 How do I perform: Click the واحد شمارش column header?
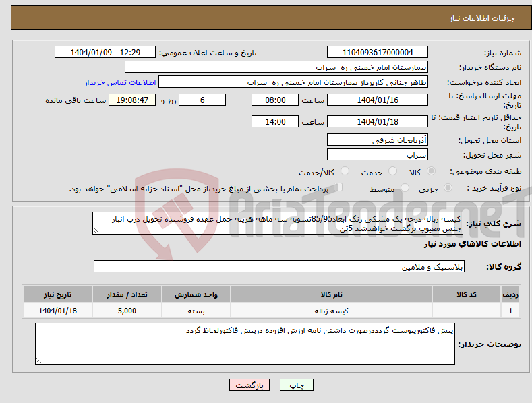point(196,294)
